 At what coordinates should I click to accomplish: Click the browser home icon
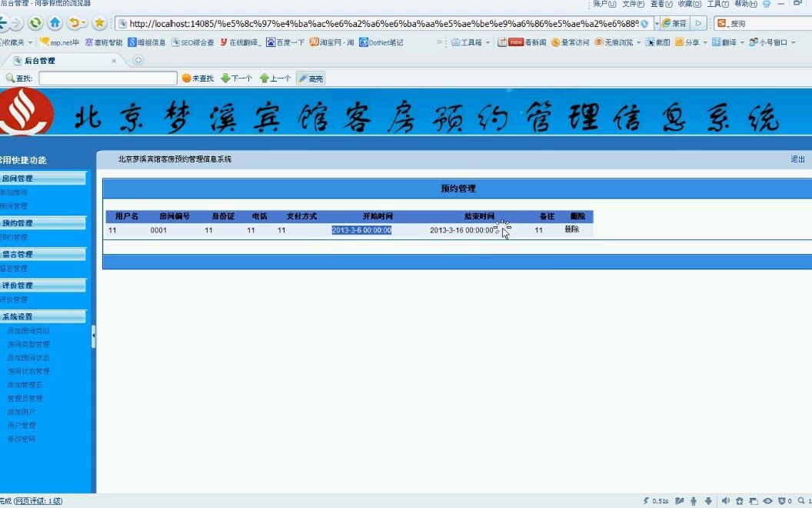click(54, 22)
